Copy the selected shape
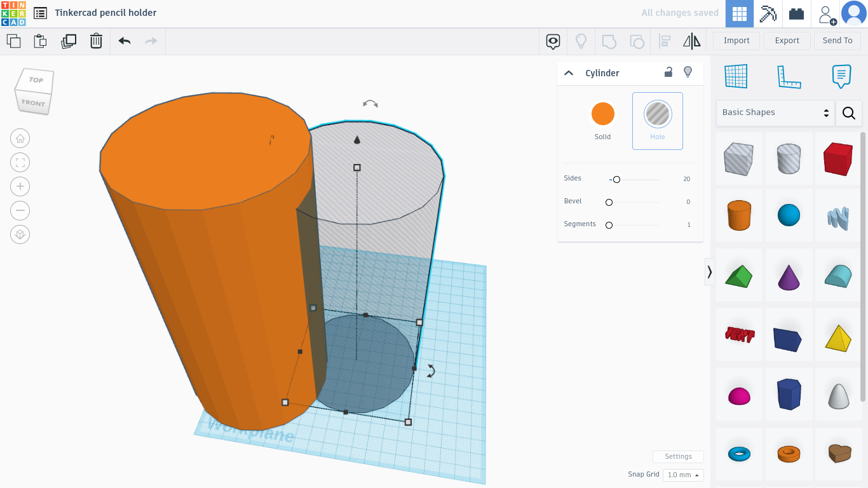The width and height of the screenshot is (868, 488). [13, 41]
